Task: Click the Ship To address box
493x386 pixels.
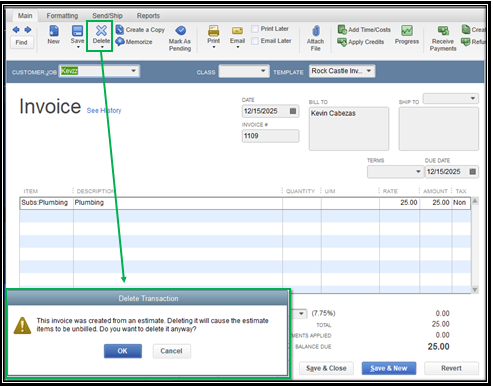Action: click(x=438, y=129)
